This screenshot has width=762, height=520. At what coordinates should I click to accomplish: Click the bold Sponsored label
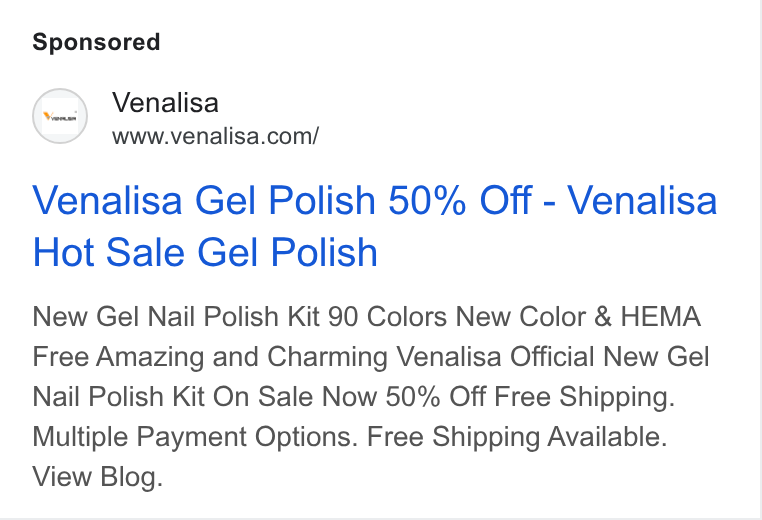[x=96, y=42]
